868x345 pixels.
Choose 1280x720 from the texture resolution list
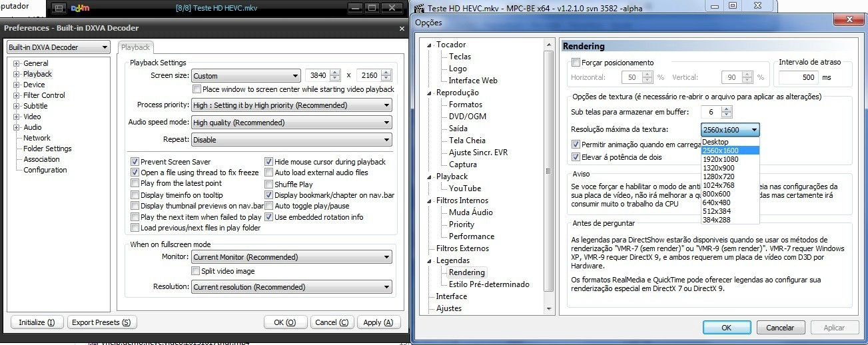tap(730, 176)
